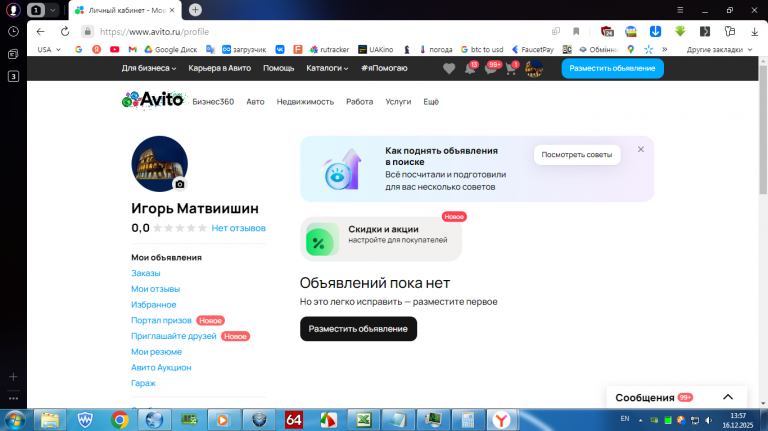Click the blue Разместить объявление button
768x431 pixels.
612,68
